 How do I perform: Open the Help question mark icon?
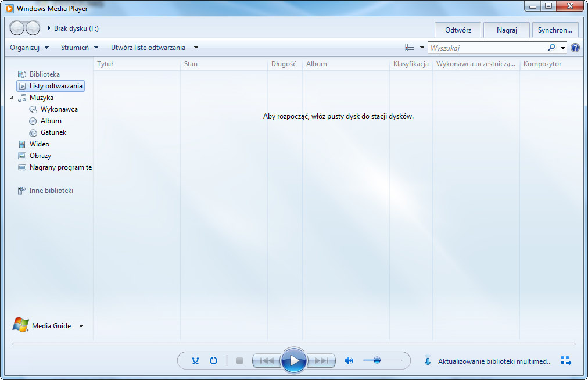click(575, 48)
